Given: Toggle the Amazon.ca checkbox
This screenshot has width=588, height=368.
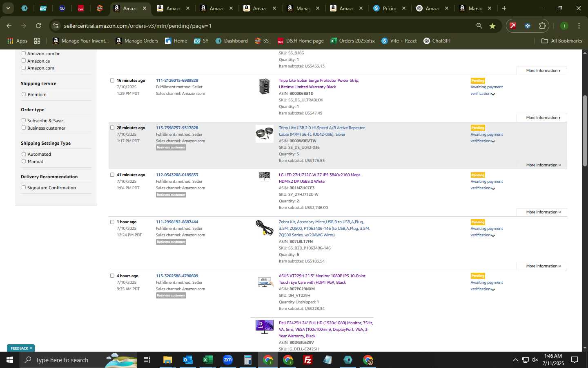Looking at the screenshot, I should point(24,61).
